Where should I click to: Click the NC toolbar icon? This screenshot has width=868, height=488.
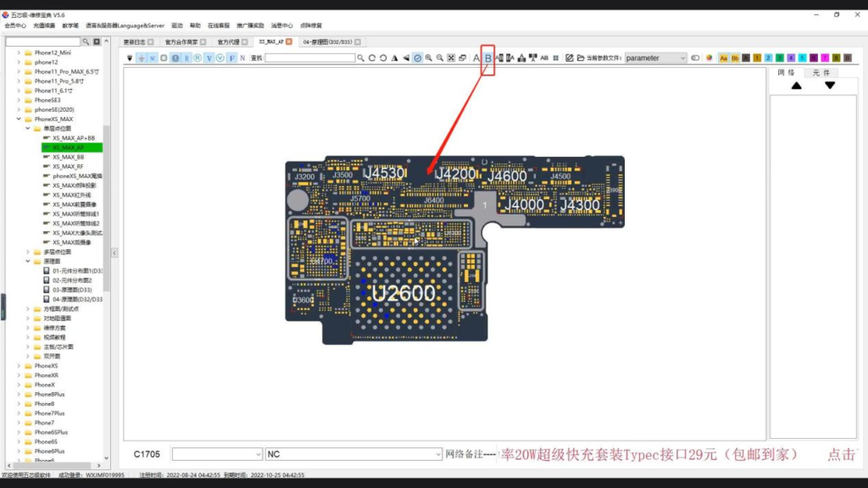(x=153, y=58)
